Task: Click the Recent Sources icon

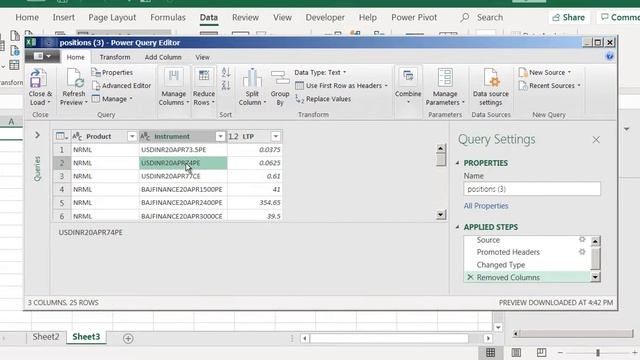Action: point(523,86)
